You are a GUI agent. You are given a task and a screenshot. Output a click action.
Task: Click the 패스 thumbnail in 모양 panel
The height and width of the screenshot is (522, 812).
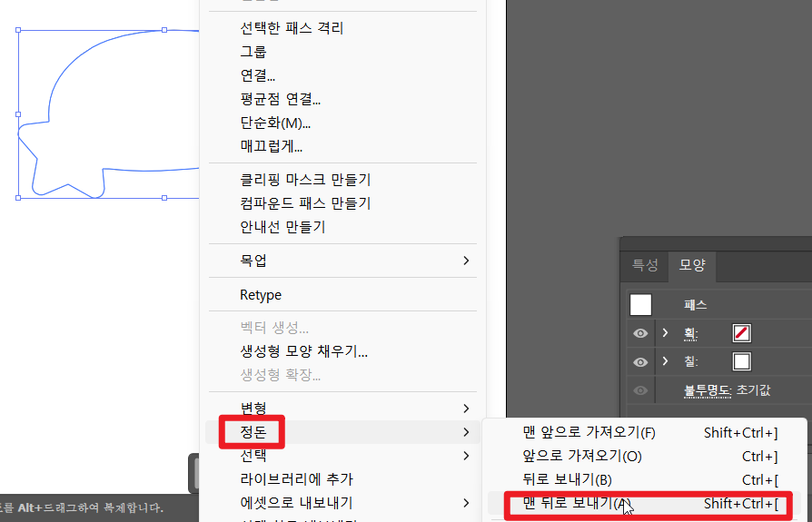[x=640, y=305]
